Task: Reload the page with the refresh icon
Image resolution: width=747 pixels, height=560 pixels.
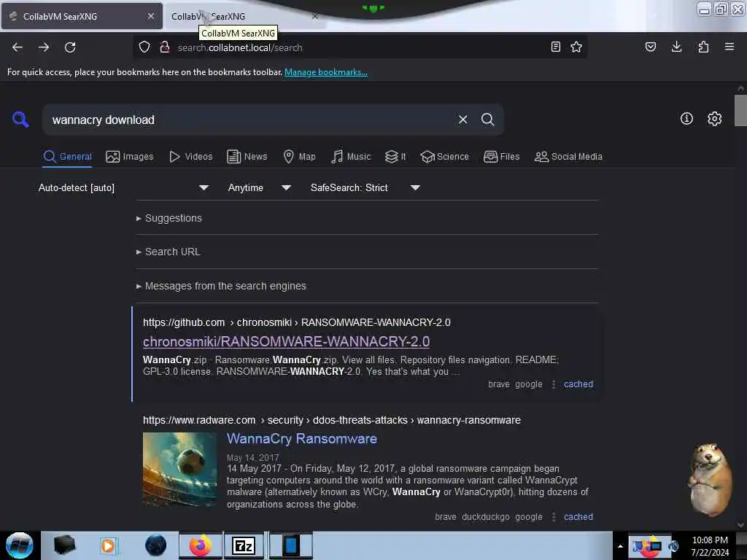Action: click(70, 47)
